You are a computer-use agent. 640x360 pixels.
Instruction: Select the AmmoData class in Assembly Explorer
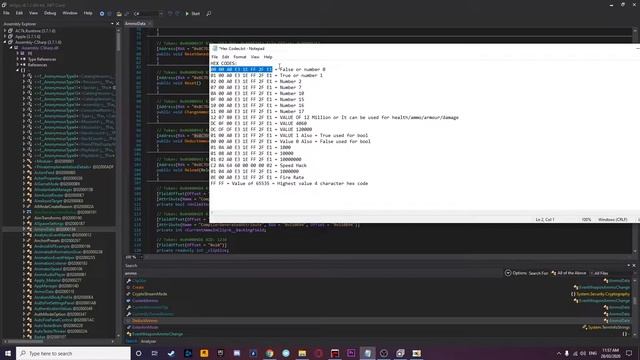click(54, 229)
